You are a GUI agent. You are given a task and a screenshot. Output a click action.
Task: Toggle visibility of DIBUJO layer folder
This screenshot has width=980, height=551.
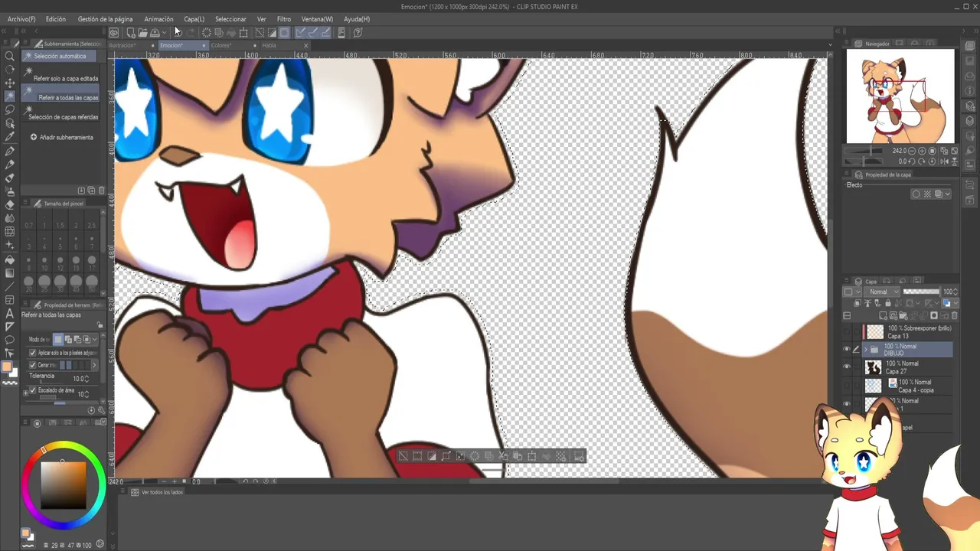tap(847, 350)
